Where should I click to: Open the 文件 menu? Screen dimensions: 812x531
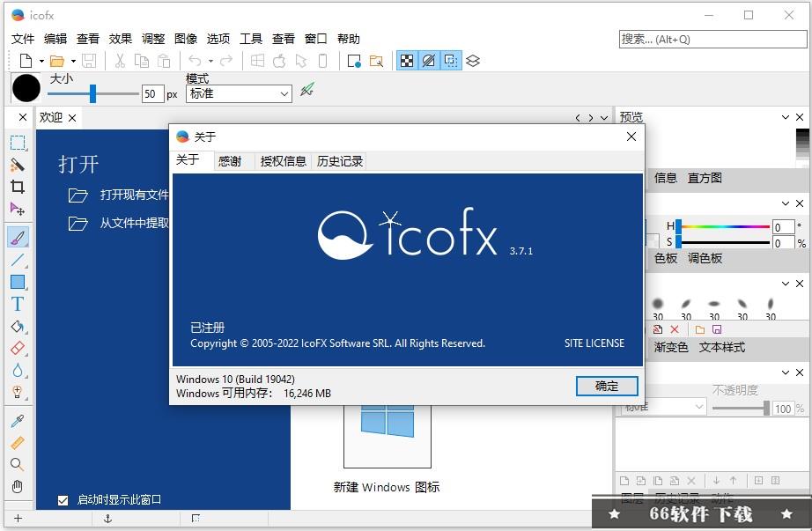coord(23,39)
